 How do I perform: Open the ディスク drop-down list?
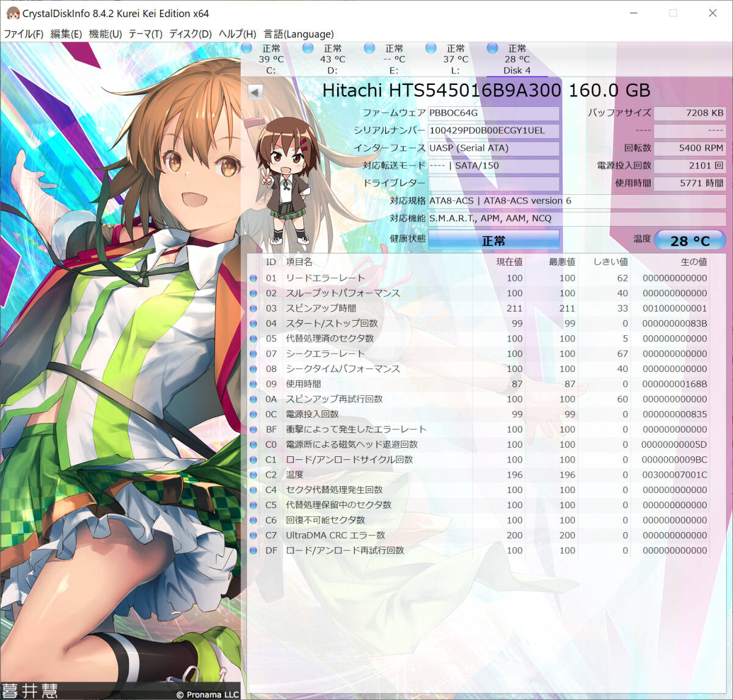191,34
